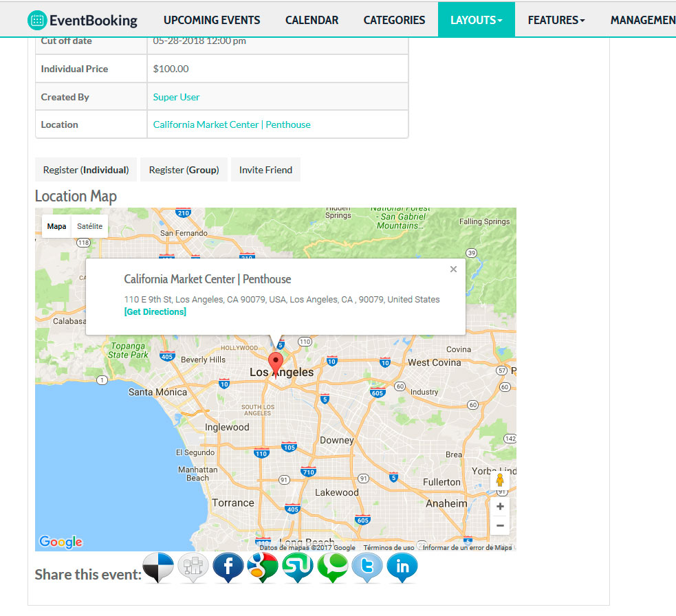Open Términos de uso map link

click(x=389, y=547)
